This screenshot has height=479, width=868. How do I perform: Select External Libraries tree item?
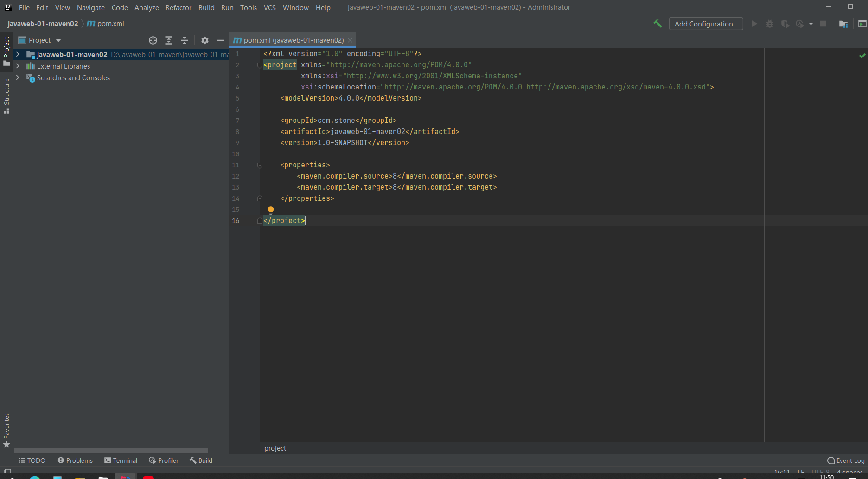64,66
